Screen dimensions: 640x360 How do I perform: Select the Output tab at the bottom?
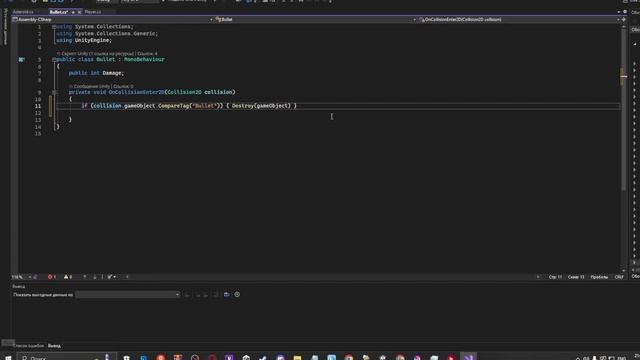point(54,346)
